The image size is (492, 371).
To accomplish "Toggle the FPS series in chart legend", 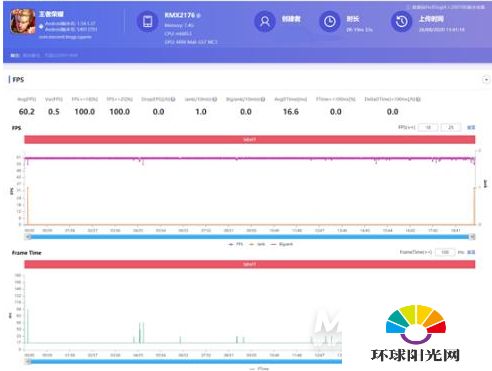I will [236, 244].
